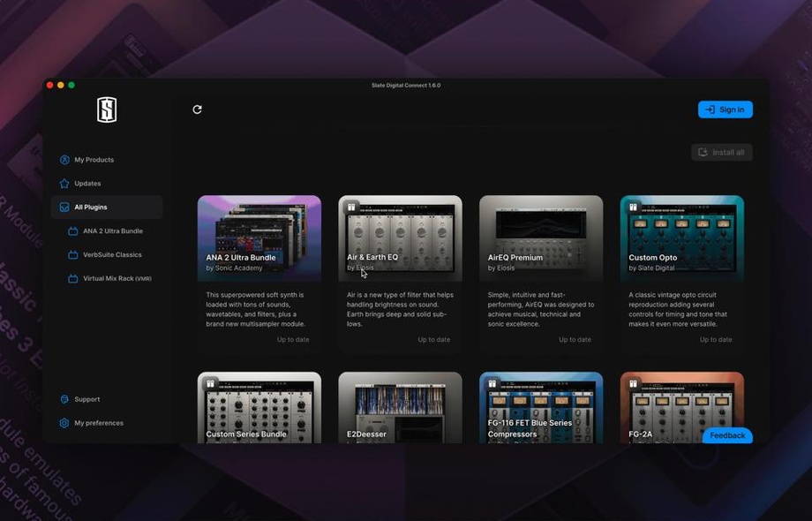Click the Support icon
Viewport: 812px width, 521px height.
click(x=64, y=399)
